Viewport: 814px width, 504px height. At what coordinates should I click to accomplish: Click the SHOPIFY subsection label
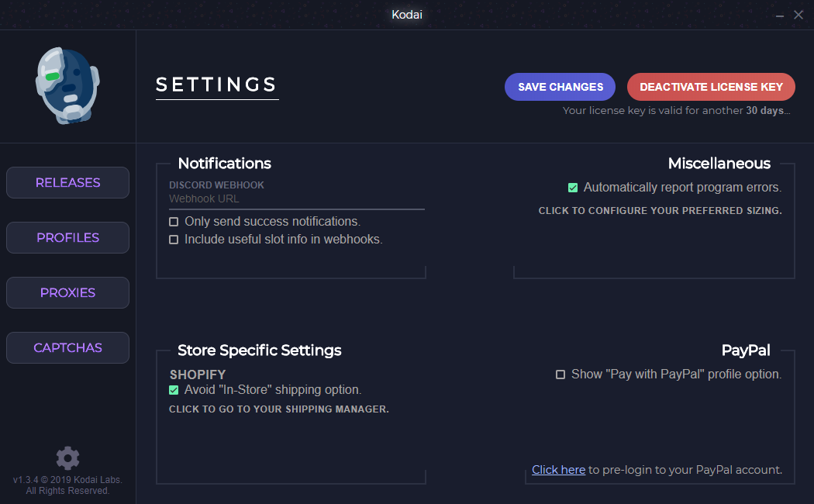point(198,375)
